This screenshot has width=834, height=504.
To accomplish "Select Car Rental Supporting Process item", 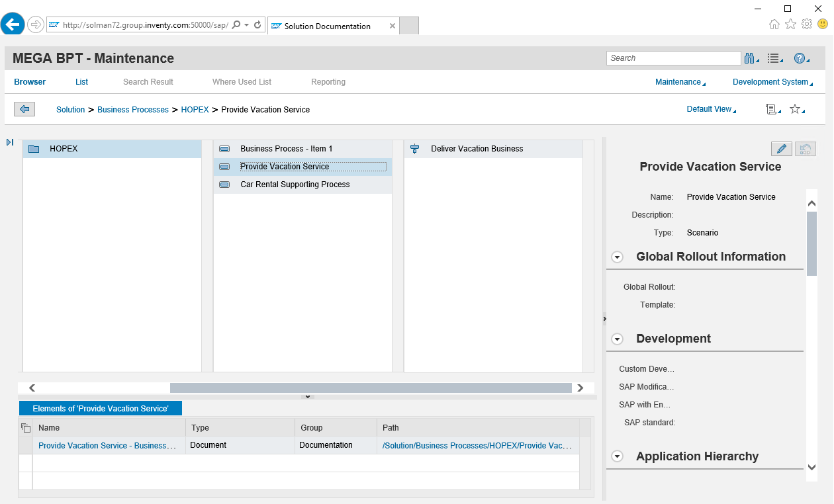I will pos(295,185).
